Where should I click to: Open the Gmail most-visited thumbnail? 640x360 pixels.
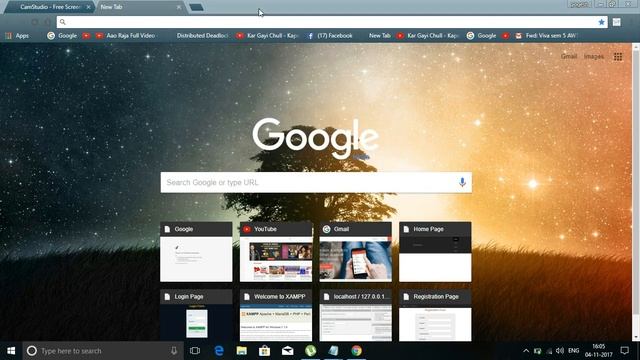tap(356, 252)
